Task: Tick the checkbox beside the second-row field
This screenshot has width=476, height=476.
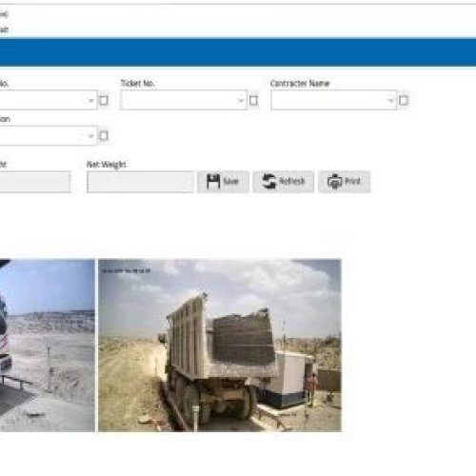Action: point(104,136)
